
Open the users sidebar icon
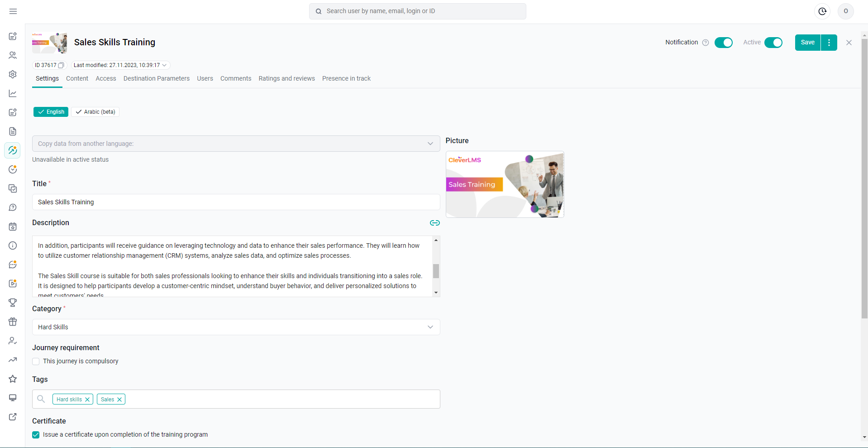pyautogui.click(x=13, y=55)
